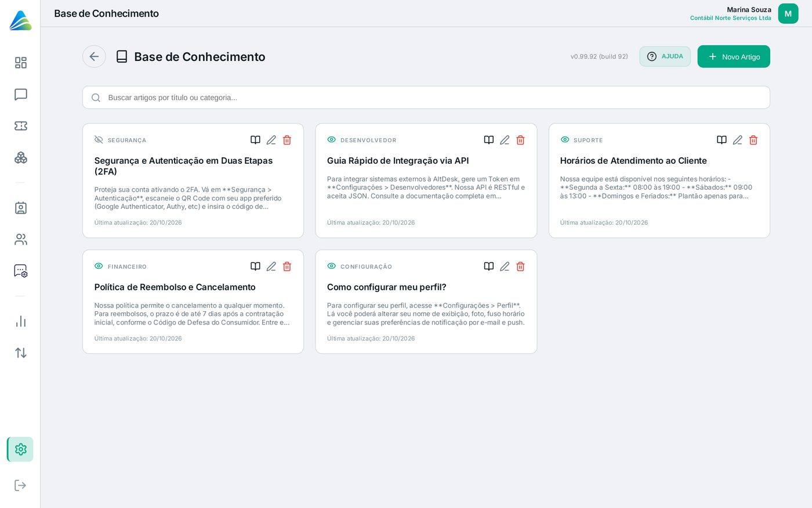812x508 pixels.
Task: Open the users group sidebar icon
Action: pyautogui.click(x=21, y=239)
